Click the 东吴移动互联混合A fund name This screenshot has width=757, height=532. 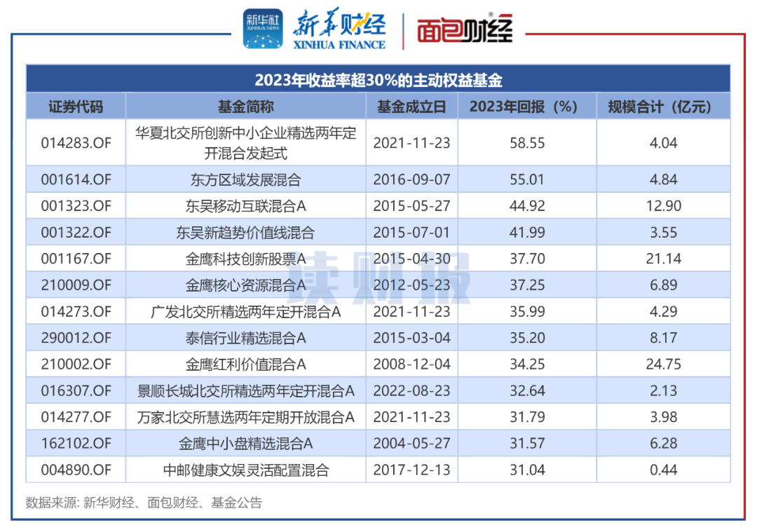coord(245,206)
